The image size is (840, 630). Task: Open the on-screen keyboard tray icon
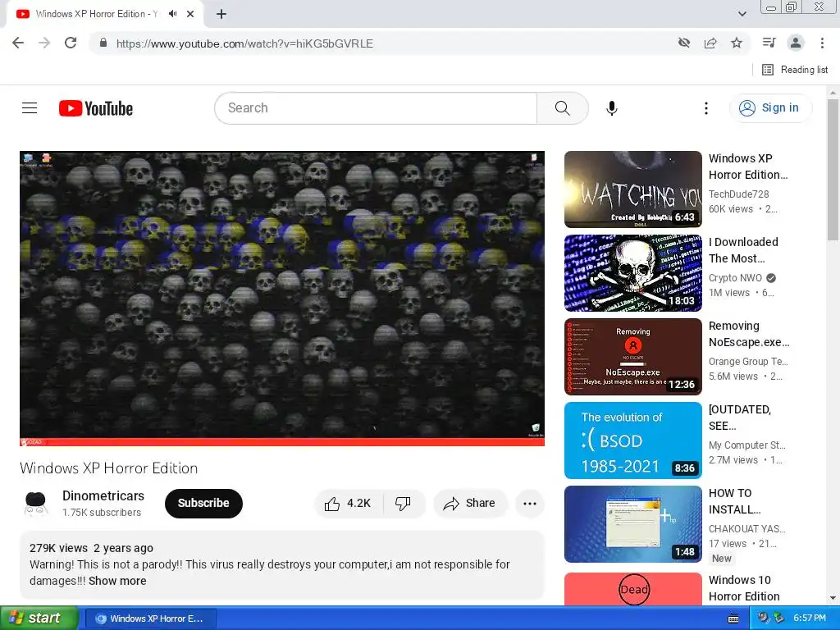pyautogui.click(x=733, y=619)
